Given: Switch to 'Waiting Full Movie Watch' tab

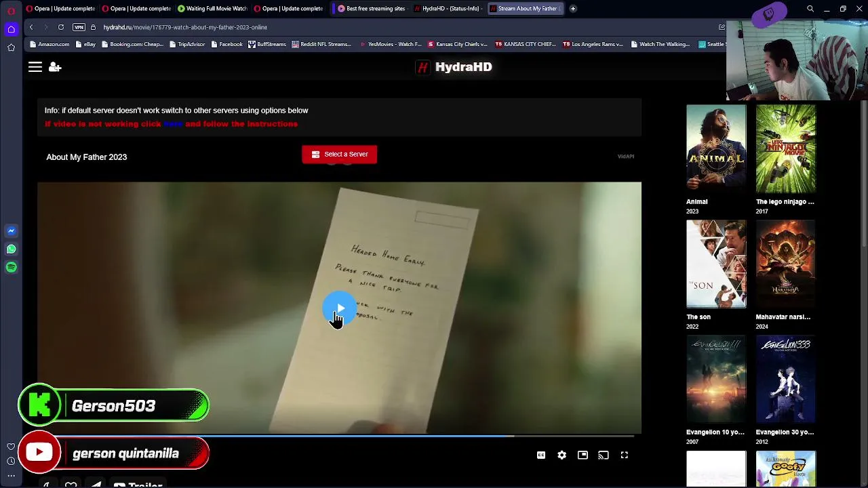Looking at the screenshot, I should point(212,9).
